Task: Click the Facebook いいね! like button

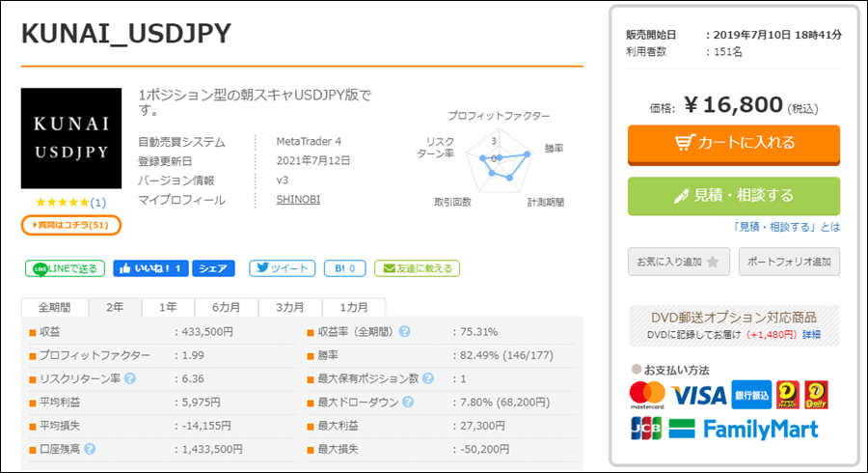Action: click(150, 268)
